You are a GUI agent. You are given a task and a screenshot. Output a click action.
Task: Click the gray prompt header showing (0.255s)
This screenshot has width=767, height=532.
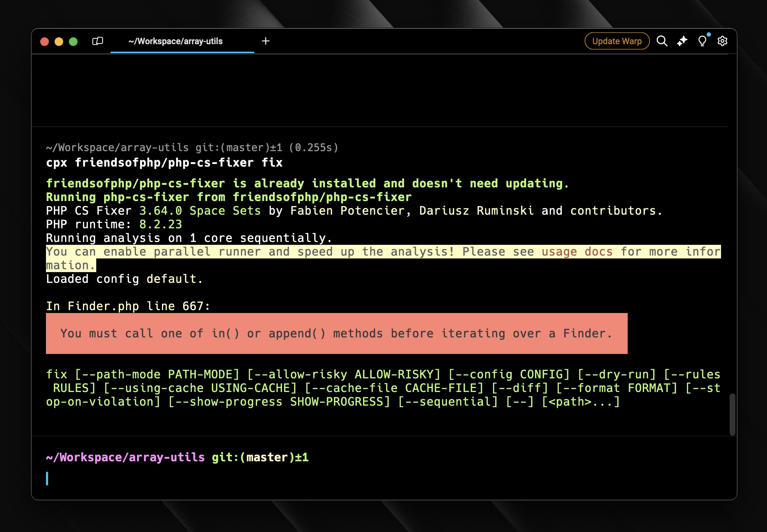point(192,148)
